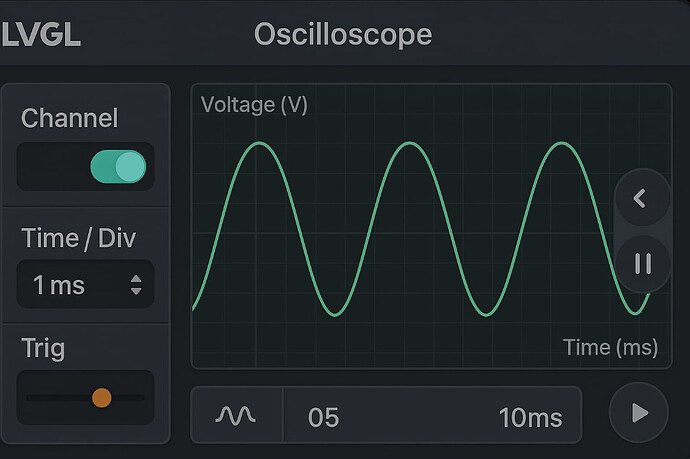The width and height of the screenshot is (690, 459).
Task: Click the orange Trig slider knob
Action: 101,398
